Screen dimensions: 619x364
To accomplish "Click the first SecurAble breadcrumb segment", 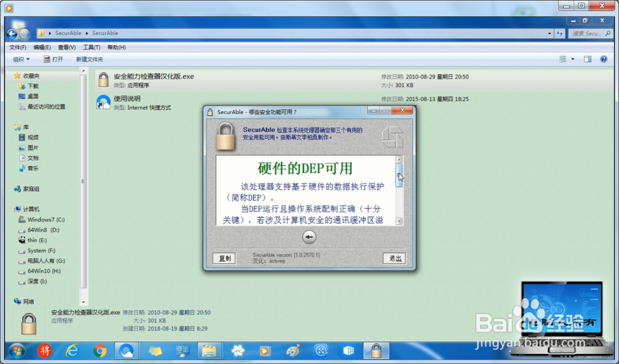I will pyautogui.click(x=68, y=33).
